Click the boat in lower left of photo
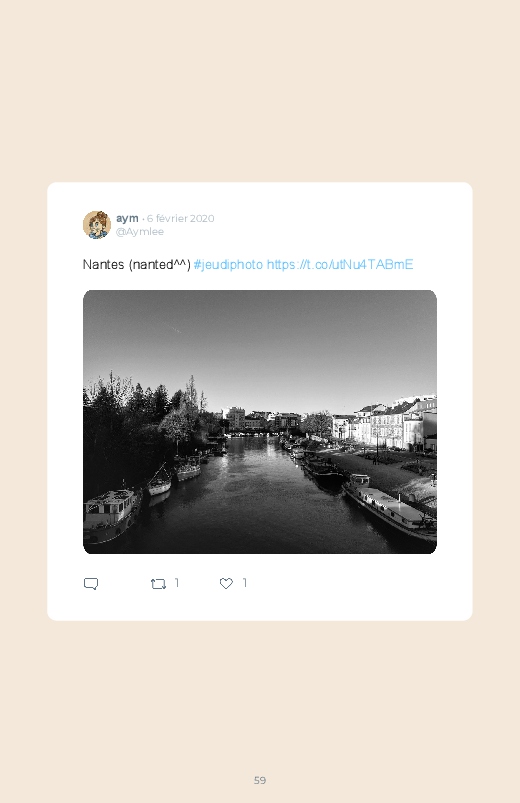Image resolution: width=520 pixels, height=803 pixels. (x=112, y=514)
